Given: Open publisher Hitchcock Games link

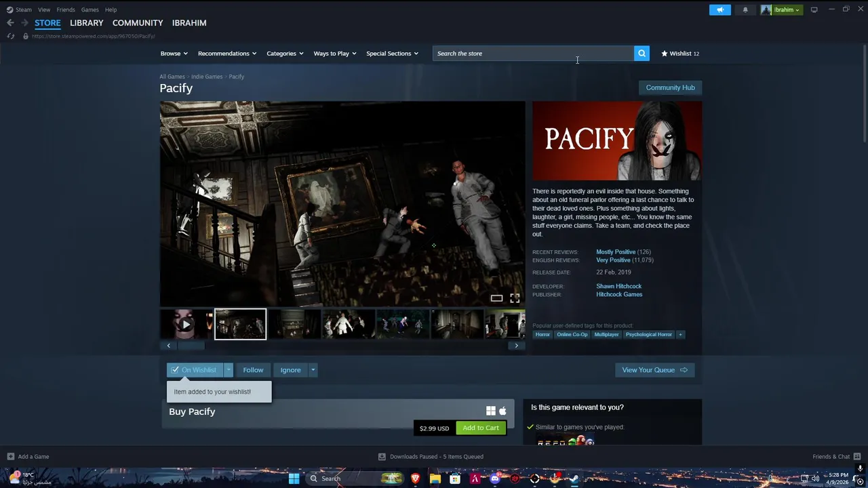Looking at the screenshot, I should click(x=619, y=294).
